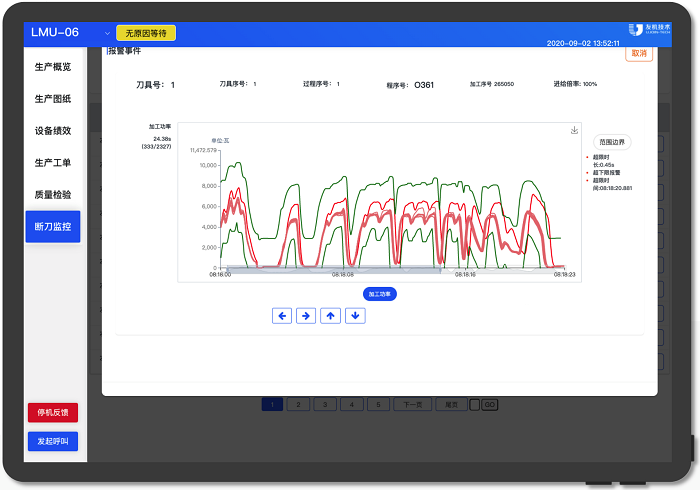Screen dimensions: 700x490
Task: Shift chart left with the left arrow
Action: tap(282, 316)
